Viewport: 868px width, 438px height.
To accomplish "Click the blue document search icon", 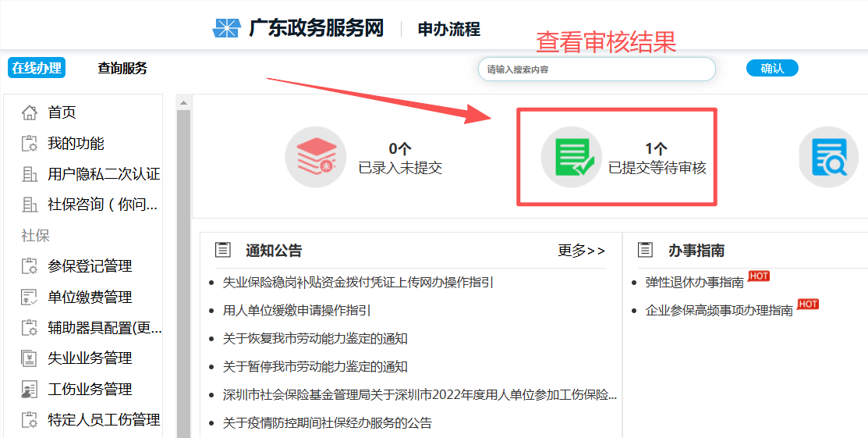I will 827,156.
